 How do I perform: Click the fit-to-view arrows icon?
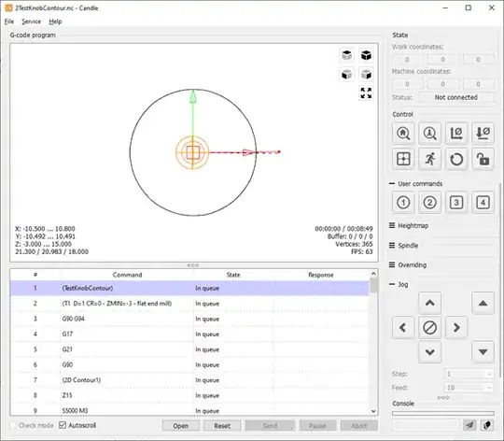point(366,93)
